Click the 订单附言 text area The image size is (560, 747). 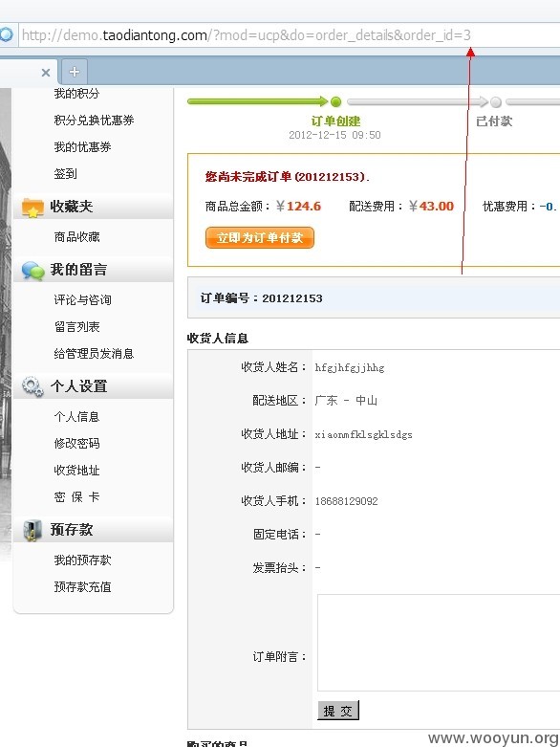pos(439,642)
